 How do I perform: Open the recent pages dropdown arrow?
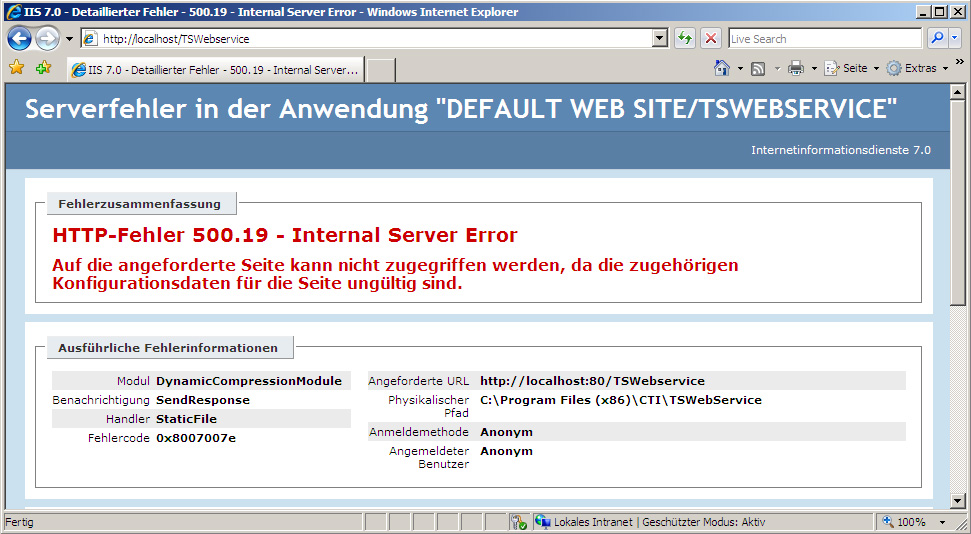[69, 39]
